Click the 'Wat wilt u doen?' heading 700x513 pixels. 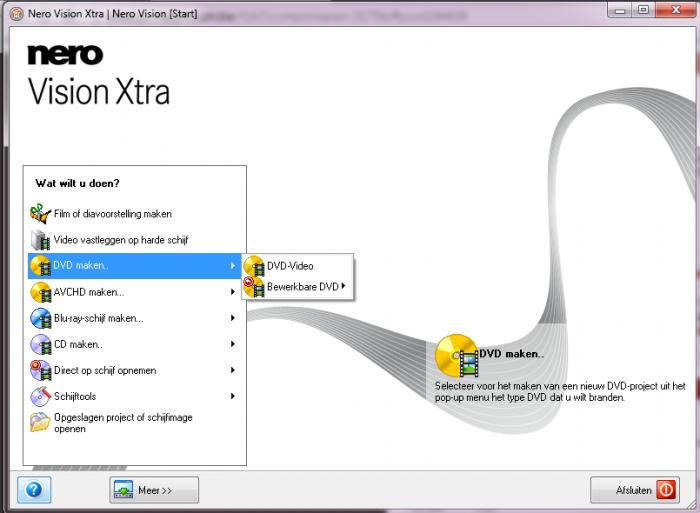tap(78, 183)
